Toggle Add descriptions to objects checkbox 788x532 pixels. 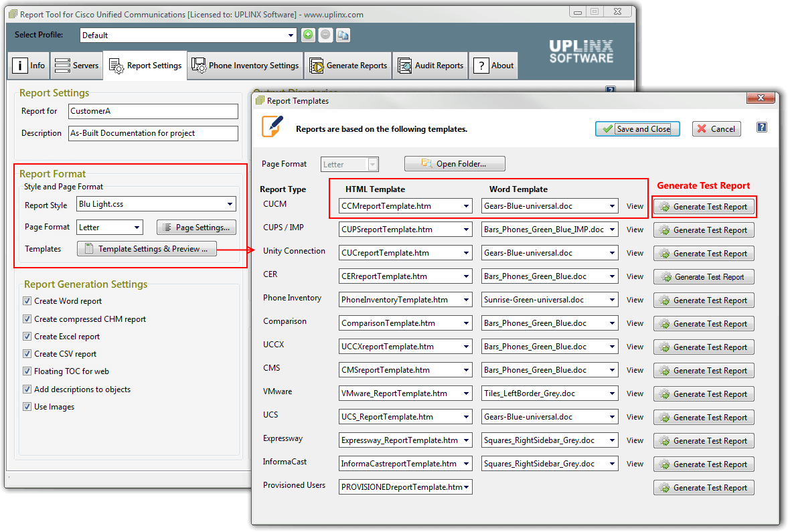pos(27,389)
